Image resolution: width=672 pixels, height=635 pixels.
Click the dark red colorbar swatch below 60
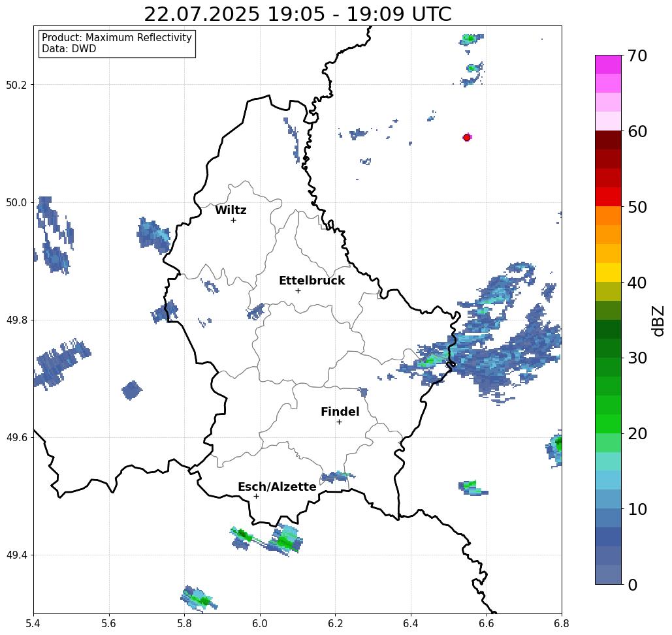[608, 140]
